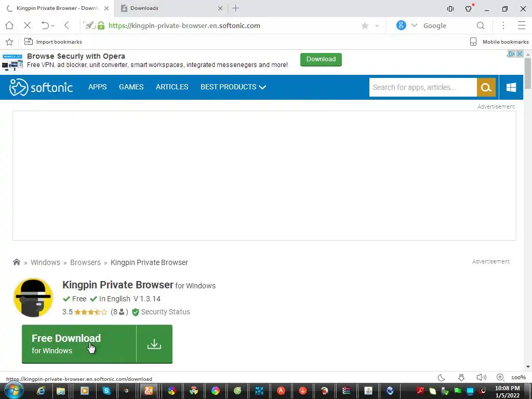Click the softonic URL in address bar
The width and height of the screenshot is (532, 399).
[x=184, y=26]
